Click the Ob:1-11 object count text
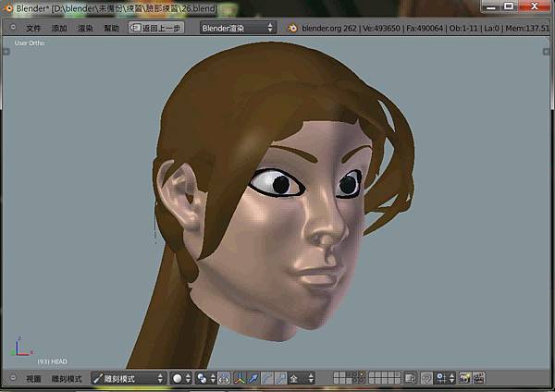Viewport: 555px width, 392px height. coord(463,29)
